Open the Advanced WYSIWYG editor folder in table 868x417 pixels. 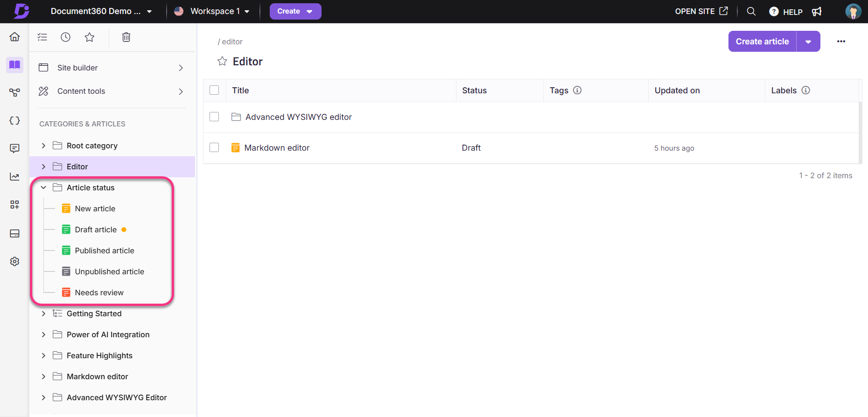pos(299,117)
